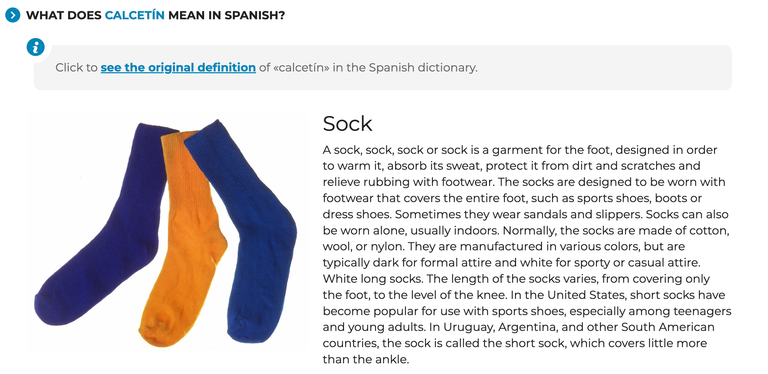
Task: Click the blue word CALCETÍN in the heading
Action: point(135,15)
